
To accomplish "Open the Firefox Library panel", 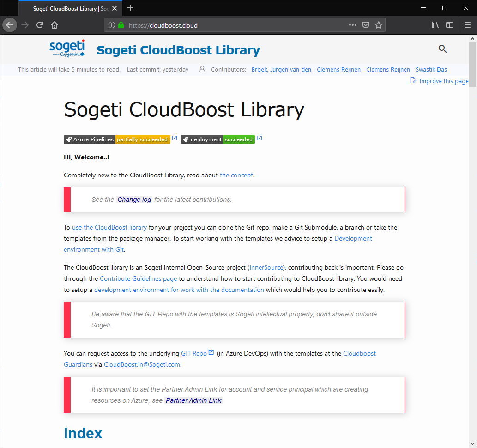I will (435, 25).
